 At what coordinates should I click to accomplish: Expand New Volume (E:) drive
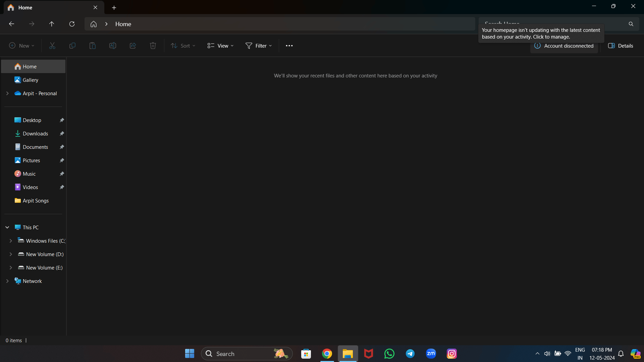(x=11, y=267)
